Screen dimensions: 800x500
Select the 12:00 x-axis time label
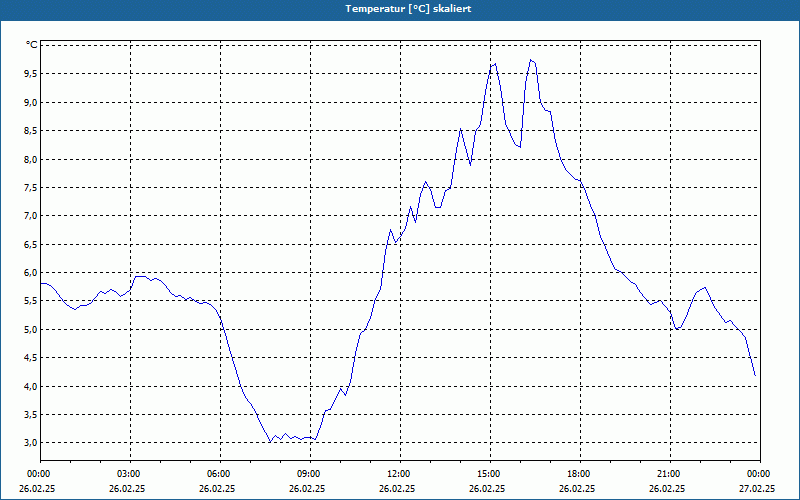point(400,474)
